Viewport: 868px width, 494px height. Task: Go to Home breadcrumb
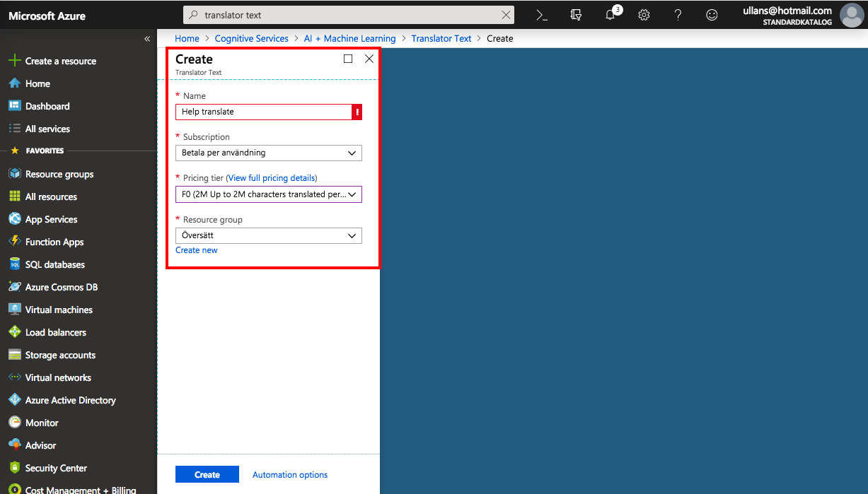[187, 39]
